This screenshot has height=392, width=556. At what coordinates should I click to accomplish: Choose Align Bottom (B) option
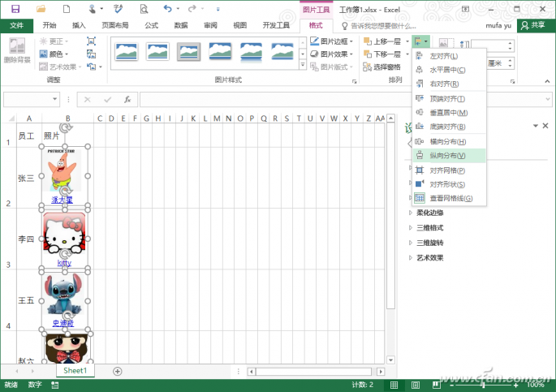449,127
